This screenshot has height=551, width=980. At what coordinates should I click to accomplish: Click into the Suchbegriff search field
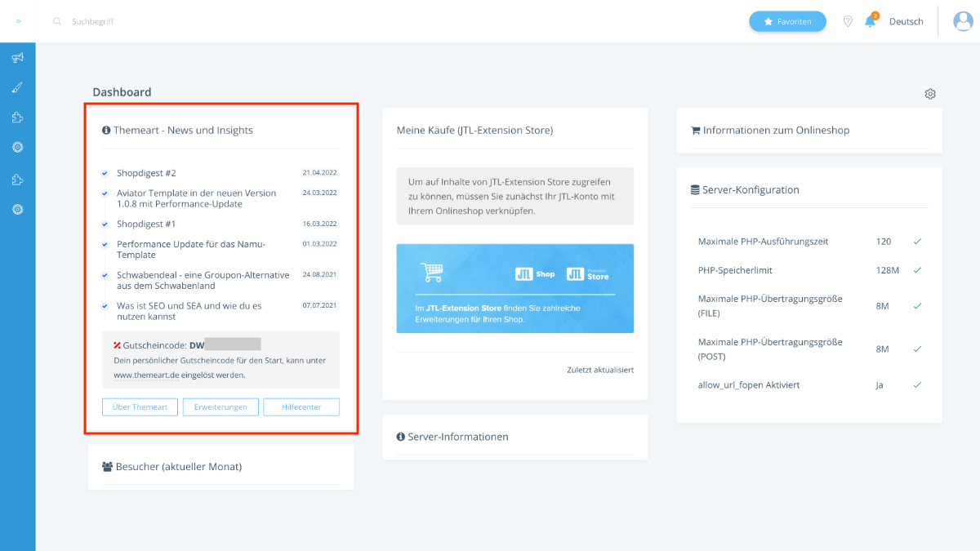163,22
